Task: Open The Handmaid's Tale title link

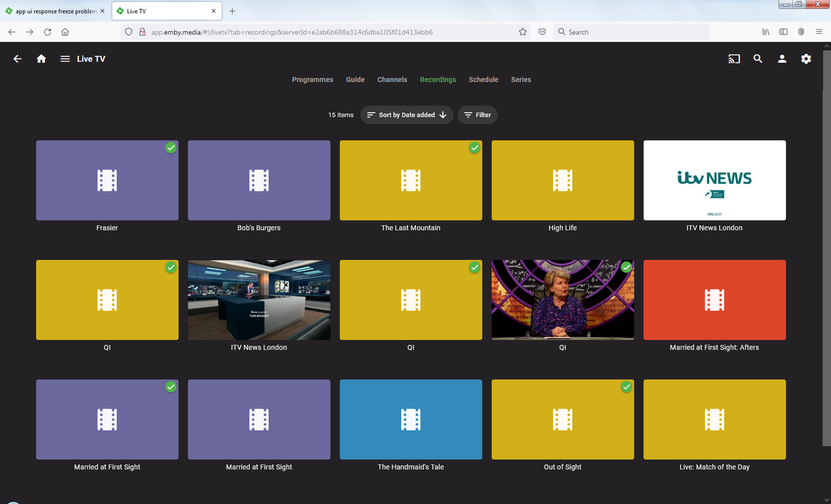Action: 411,467
